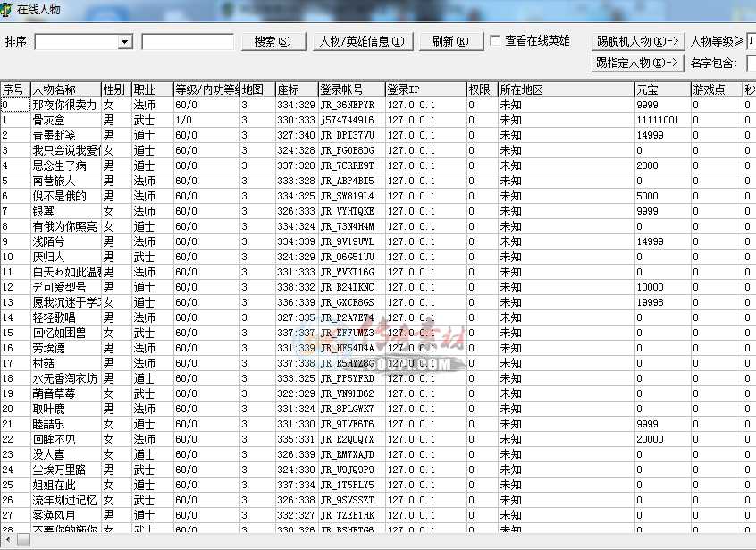Open the 排序 sort dropdown
Screen dimensions: 756x550
pyautogui.click(x=124, y=42)
